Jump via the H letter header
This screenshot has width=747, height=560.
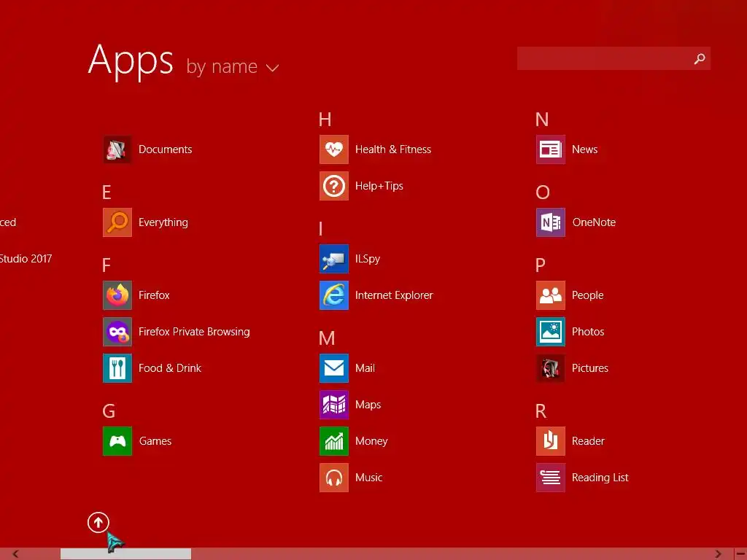325,120
